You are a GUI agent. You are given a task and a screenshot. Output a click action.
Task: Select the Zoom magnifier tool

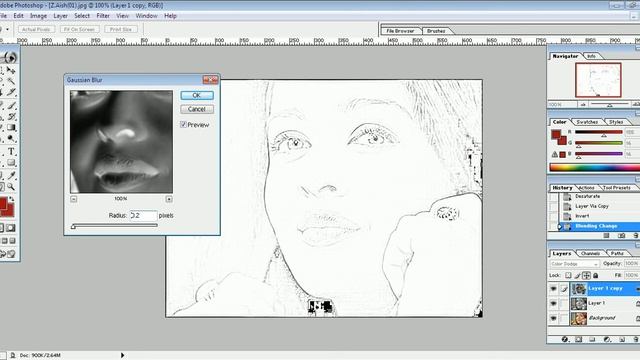pos(11,187)
